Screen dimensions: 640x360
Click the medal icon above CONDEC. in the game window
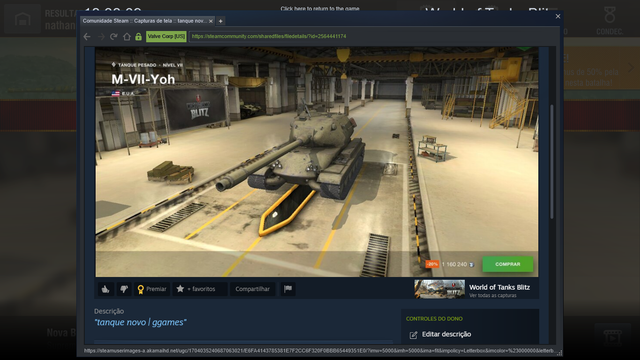click(609, 15)
